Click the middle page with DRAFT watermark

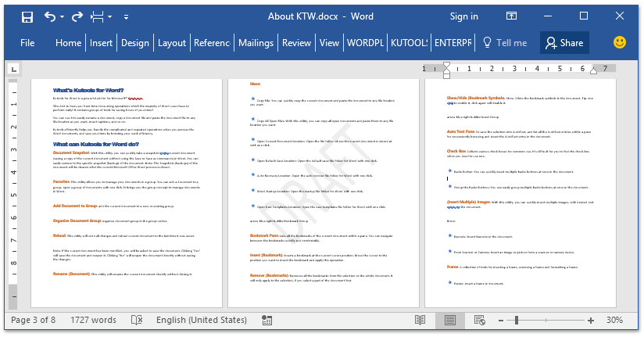point(324,193)
